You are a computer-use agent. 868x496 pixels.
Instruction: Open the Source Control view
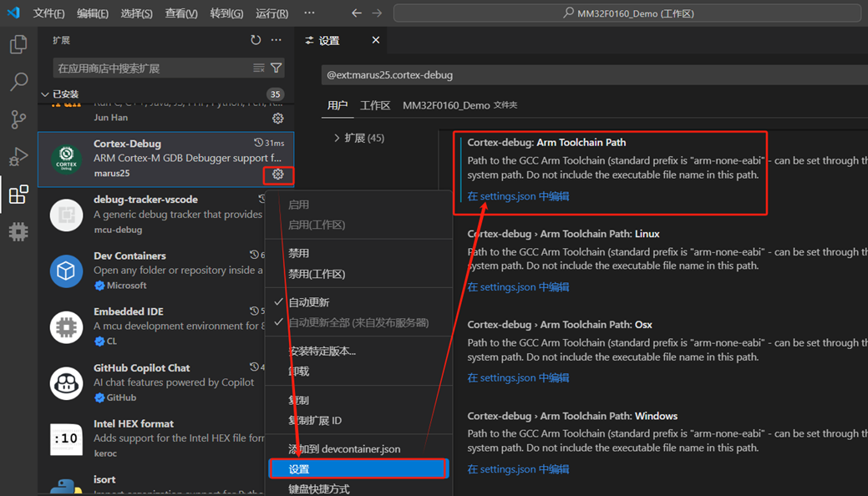(x=18, y=119)
